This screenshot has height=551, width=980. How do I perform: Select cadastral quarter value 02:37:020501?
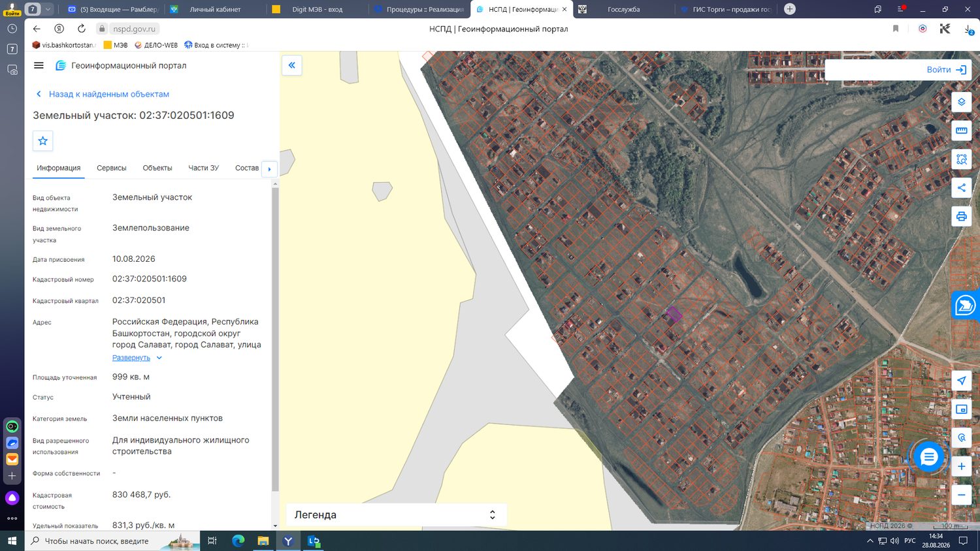tap(139, 300)
